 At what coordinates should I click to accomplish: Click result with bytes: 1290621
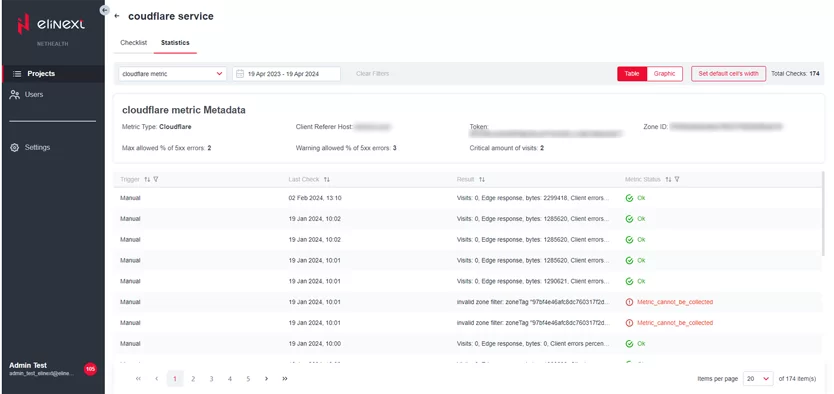532,281
